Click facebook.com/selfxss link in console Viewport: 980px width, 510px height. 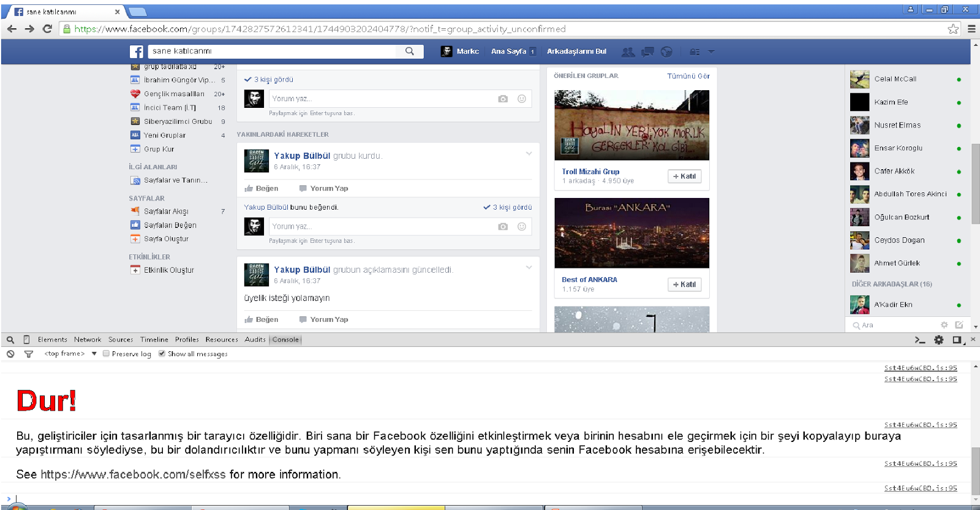[x=133, y=474]
